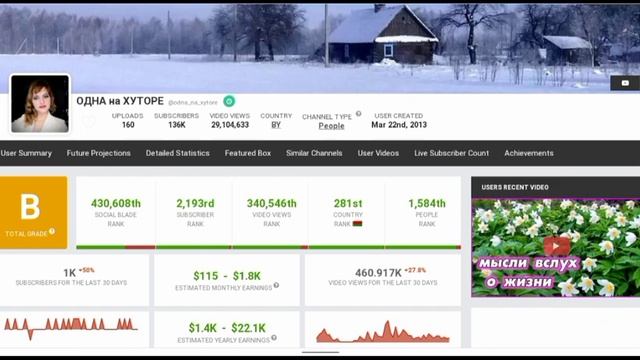Click the B Total Grade box
The width and height of the screenshot is (640, 360).
point(33,212)
